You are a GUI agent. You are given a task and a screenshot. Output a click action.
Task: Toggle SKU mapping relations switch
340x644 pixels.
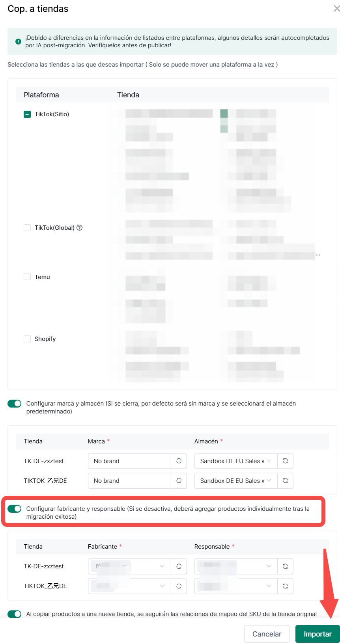[x=15, y=614]
